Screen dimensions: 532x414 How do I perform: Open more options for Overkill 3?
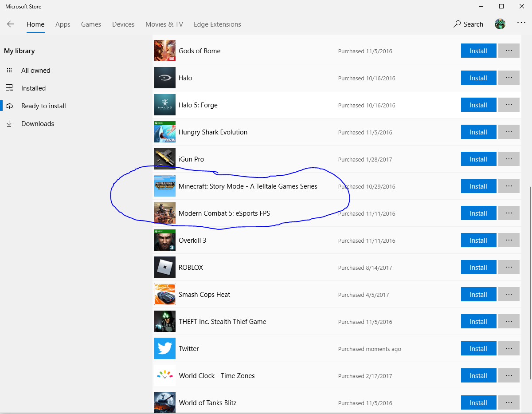(x=509, y=241)
